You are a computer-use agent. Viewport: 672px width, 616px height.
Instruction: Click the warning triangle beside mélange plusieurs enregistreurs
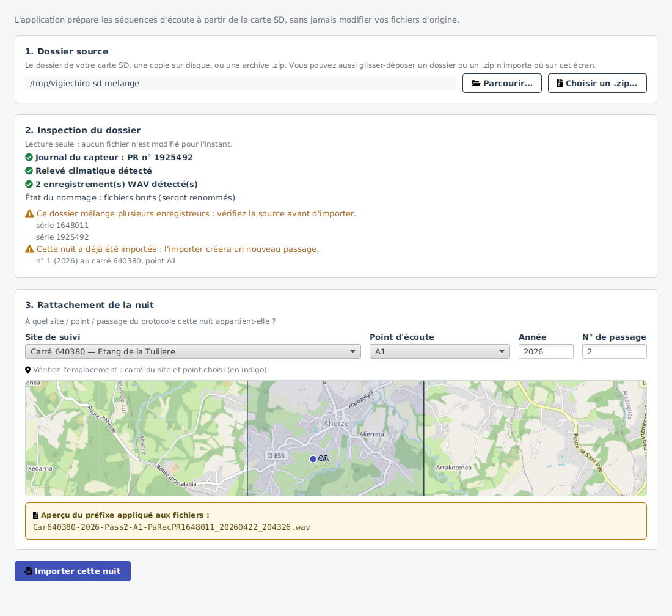pyautogui.click(x=29, y=213)
